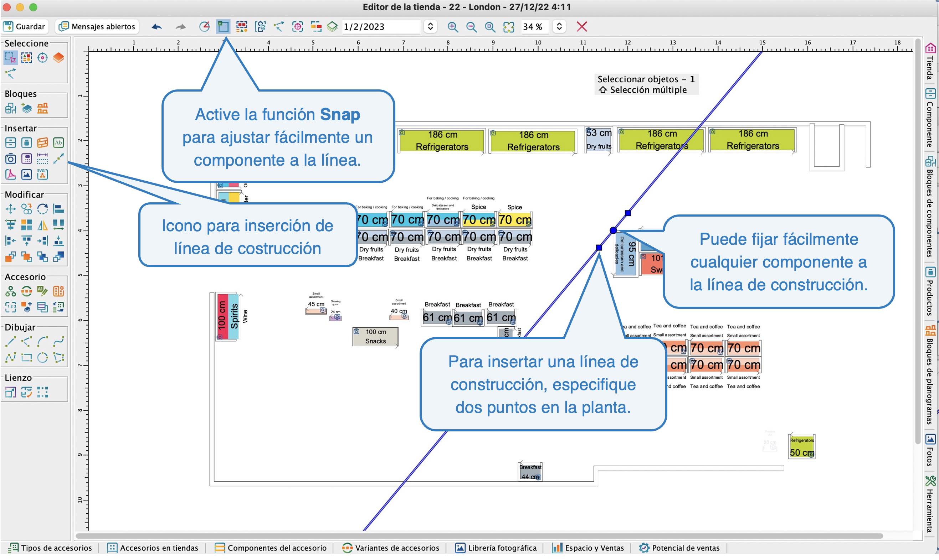Open the Fotos side tab
The image size is (939, 560).
[x=930, y=451]
